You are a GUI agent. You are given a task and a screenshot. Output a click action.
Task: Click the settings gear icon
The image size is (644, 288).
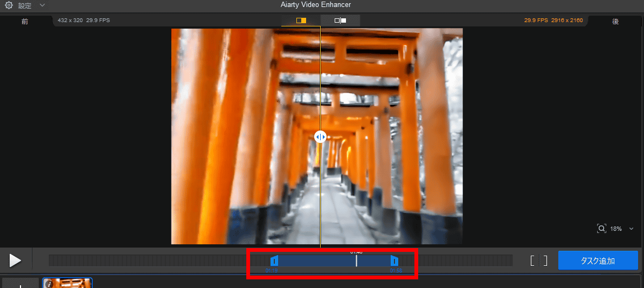coord(9,5)
